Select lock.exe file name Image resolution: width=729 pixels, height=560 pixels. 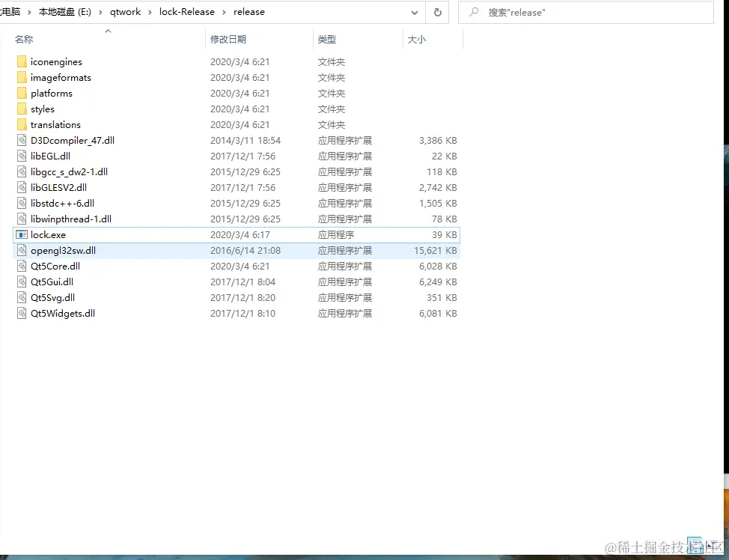(x=49, y=235)
